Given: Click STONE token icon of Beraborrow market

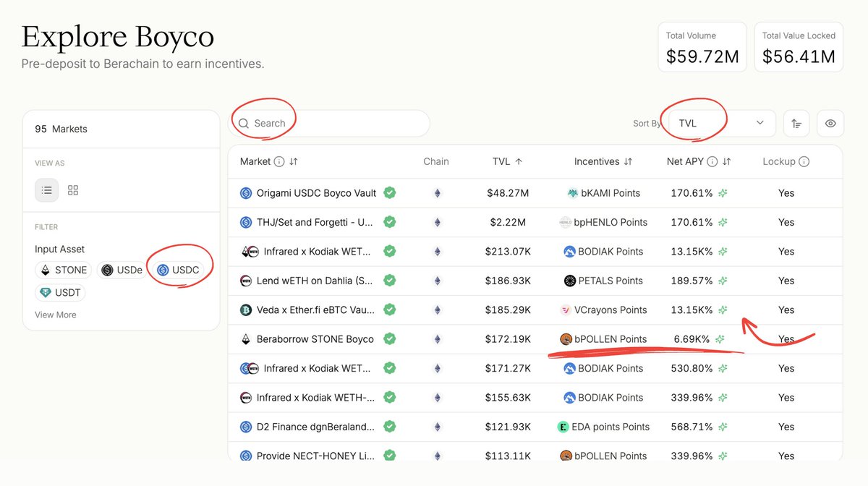Looking at the screenshot, I should [x=246, y=339].
